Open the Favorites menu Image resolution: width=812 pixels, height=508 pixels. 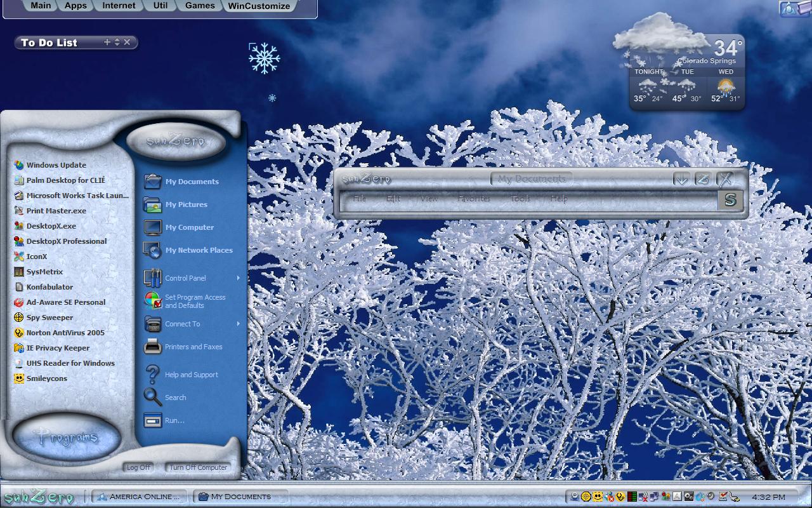(x=474, y=199)
